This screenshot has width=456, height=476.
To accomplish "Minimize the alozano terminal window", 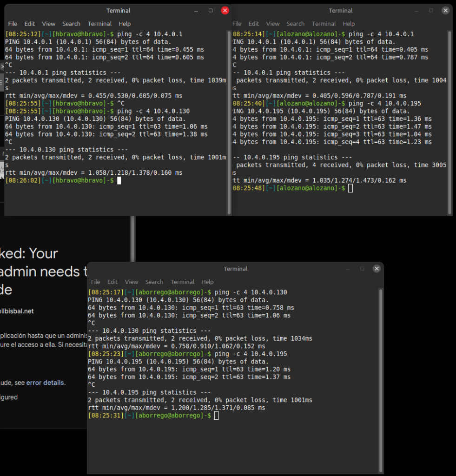I will pyautogui.click(x=416, y=10).
